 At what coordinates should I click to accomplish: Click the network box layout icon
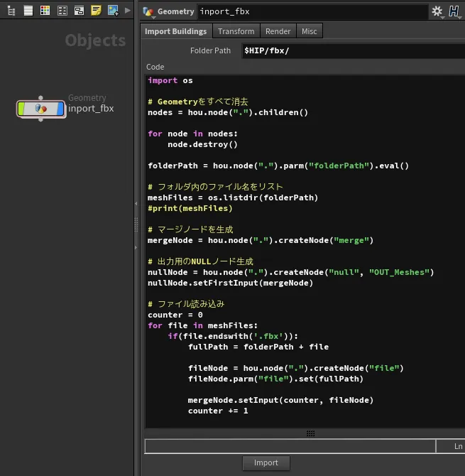click(80, 11)
